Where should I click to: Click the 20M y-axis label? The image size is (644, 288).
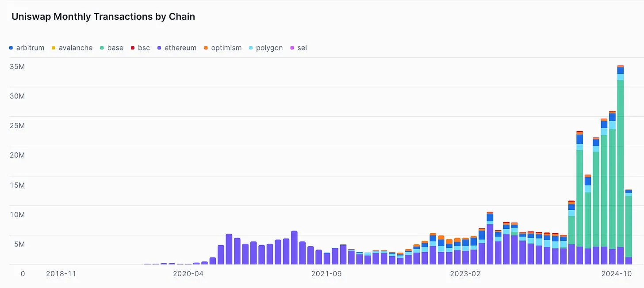(x=17, y=155)
